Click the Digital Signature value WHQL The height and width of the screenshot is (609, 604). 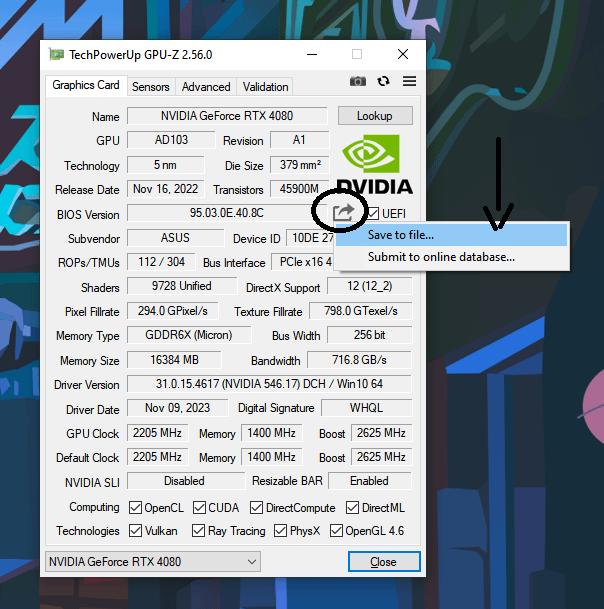click(x=366, y=408)
